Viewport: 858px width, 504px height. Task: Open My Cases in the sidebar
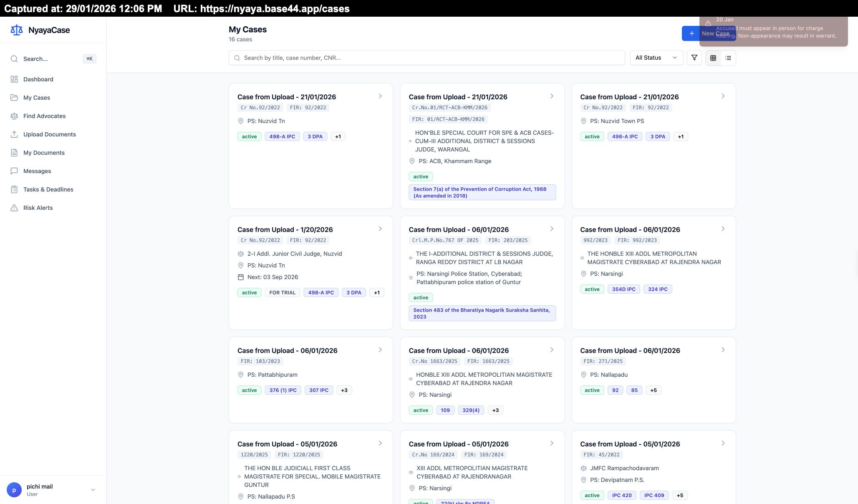[53, 98]
